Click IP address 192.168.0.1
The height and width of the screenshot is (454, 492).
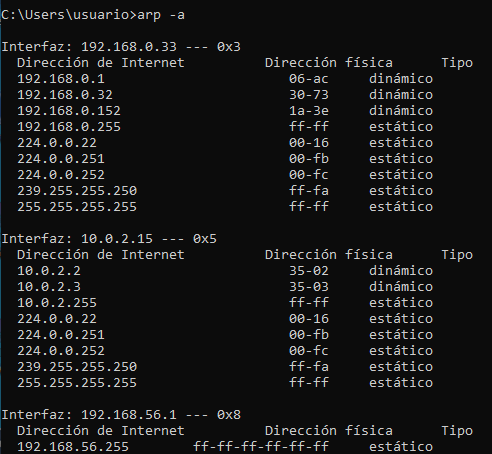[x=61, y=79]
